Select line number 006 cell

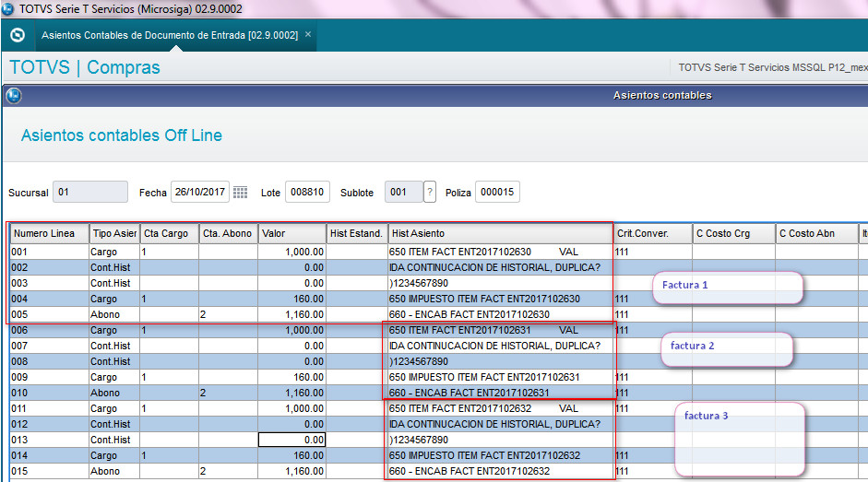pyautogui.click(x=50, y=330)
